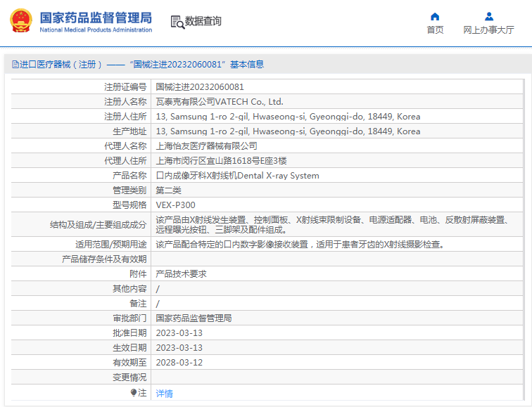The width and height of the screenshot is (532, 407).
Task: Select the registrant name VATECH Co., Ltd. cell
Action: click(219, 102)
